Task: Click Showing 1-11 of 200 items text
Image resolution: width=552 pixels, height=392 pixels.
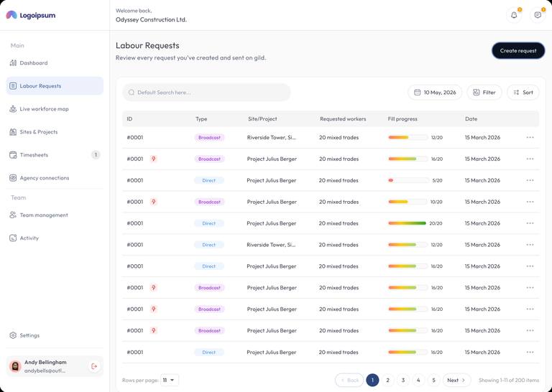Action: (x=509, y=380)
